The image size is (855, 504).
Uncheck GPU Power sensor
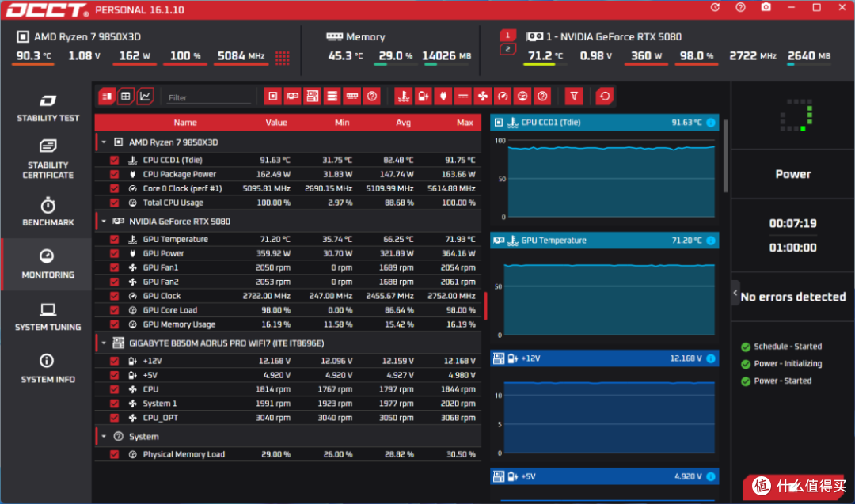tap(114, 253)
